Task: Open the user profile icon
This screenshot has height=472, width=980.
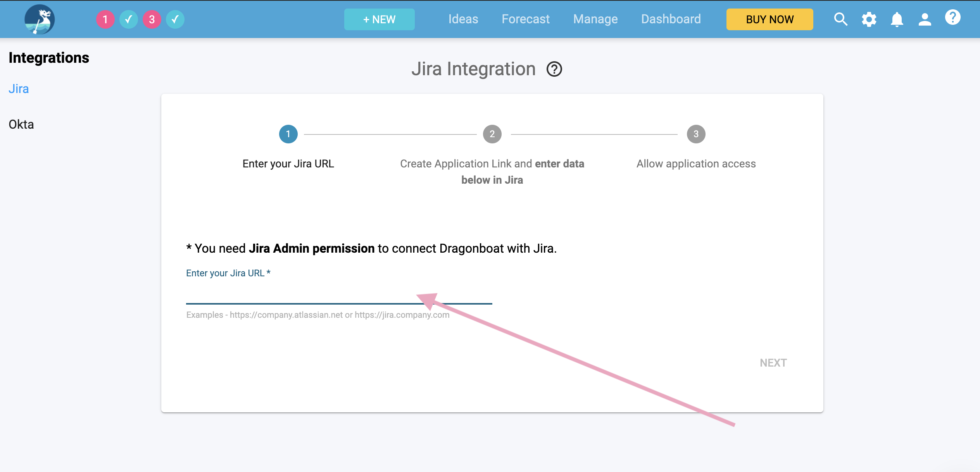Action: coord(925,19)
